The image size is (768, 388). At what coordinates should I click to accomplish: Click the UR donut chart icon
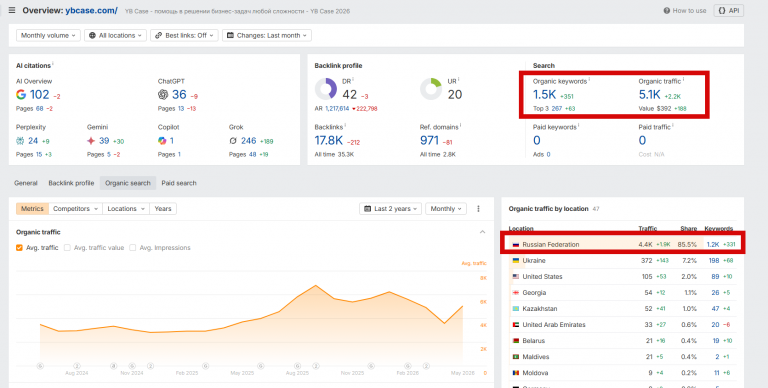click(431, 89)
